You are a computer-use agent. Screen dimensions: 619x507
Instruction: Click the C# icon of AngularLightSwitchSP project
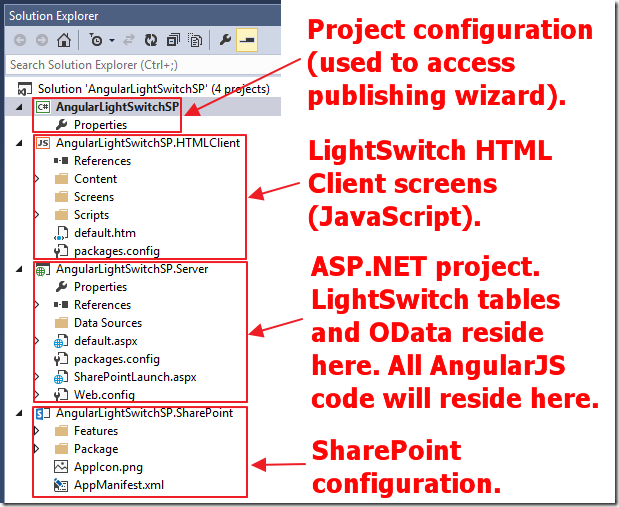coord(43,107)
